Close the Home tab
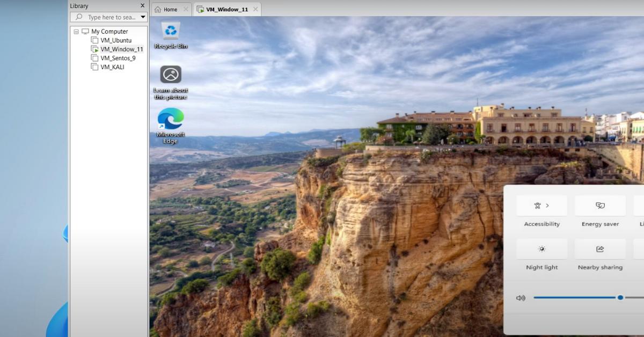 [x=186, y=9]
